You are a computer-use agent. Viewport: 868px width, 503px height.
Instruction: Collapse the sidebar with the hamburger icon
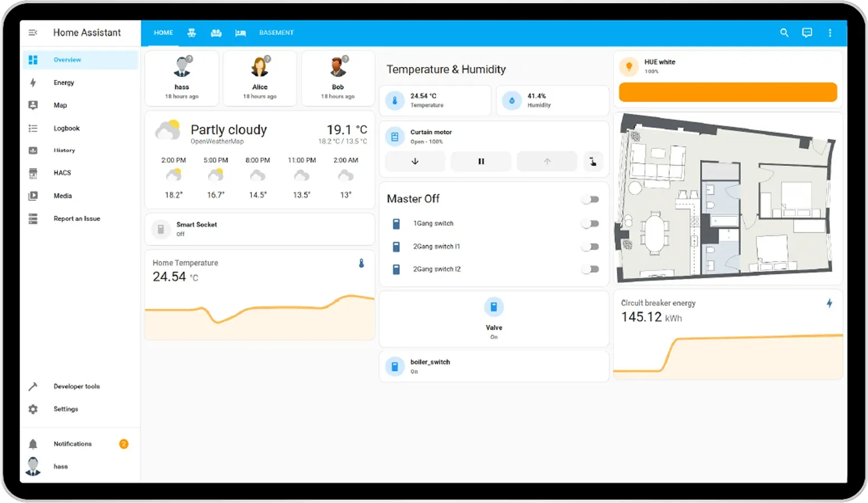[33, 32]
